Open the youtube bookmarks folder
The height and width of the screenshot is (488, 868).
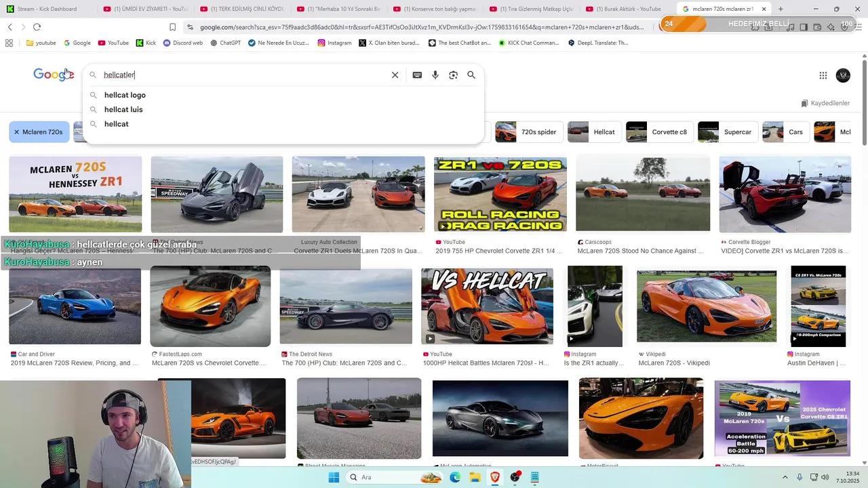tap(41, 43)
